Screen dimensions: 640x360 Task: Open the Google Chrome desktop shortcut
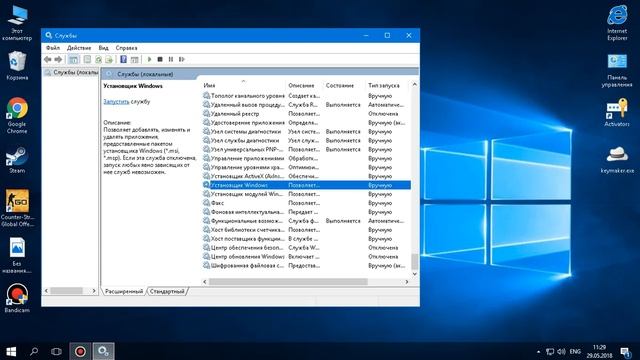point(17,116)
